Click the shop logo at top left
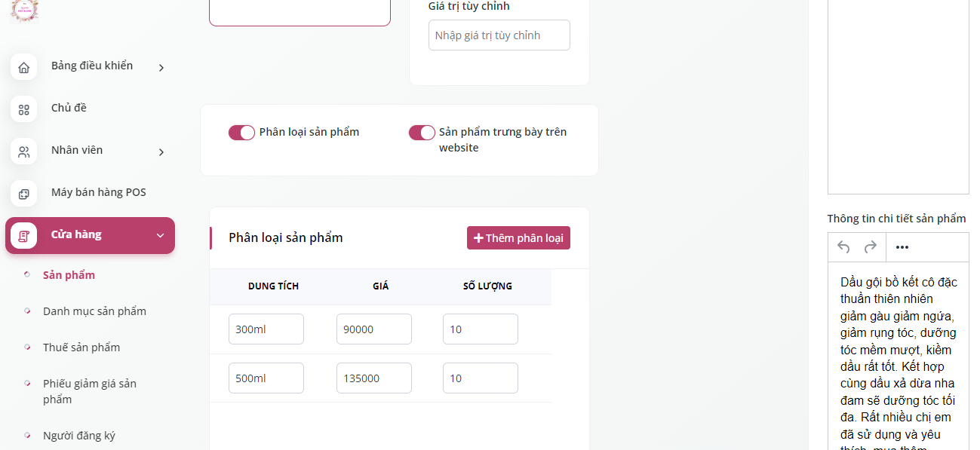The width and height of the screenshot is (980, 450). [x=23, y=11]
